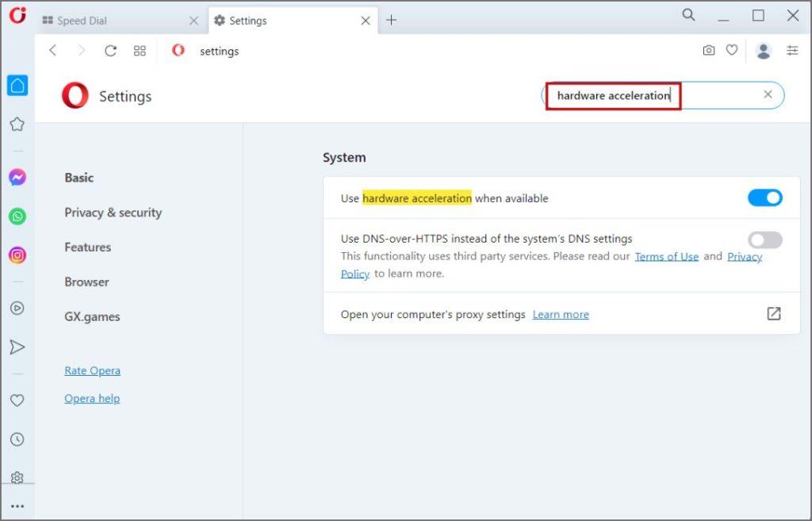Click Opera icon in address bar

tap(178, 50)
